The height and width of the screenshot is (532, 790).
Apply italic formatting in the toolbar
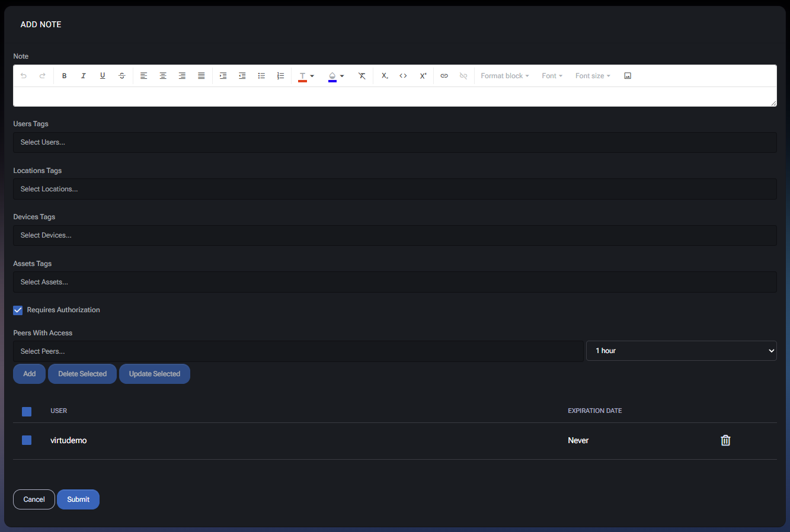pyautogui.click(x=84, y=76)
